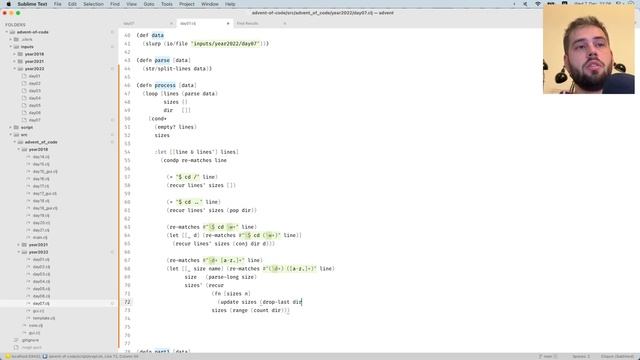640x360 pixels.
Task: Click the .clerk folder icon
Action: pyautogui.click(x=16, y=40)
